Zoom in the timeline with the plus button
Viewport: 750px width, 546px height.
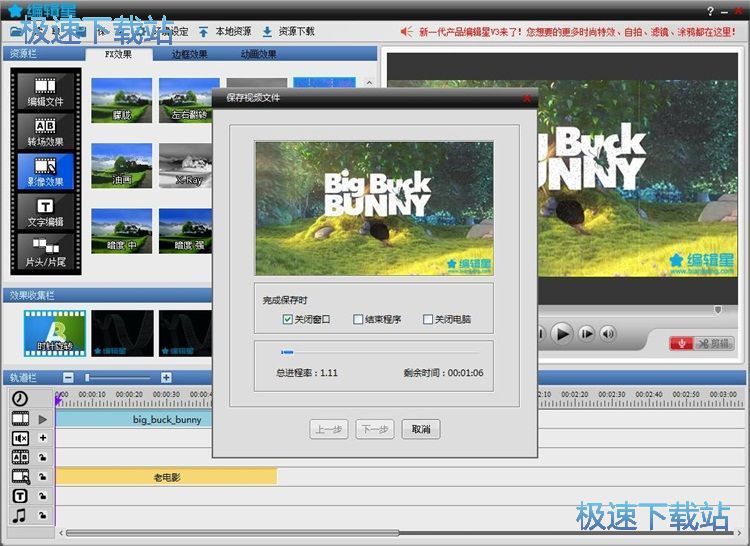[166, 378]
